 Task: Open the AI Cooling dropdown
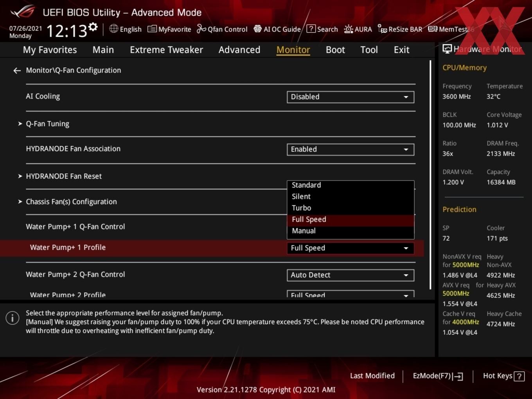(350, 97)
